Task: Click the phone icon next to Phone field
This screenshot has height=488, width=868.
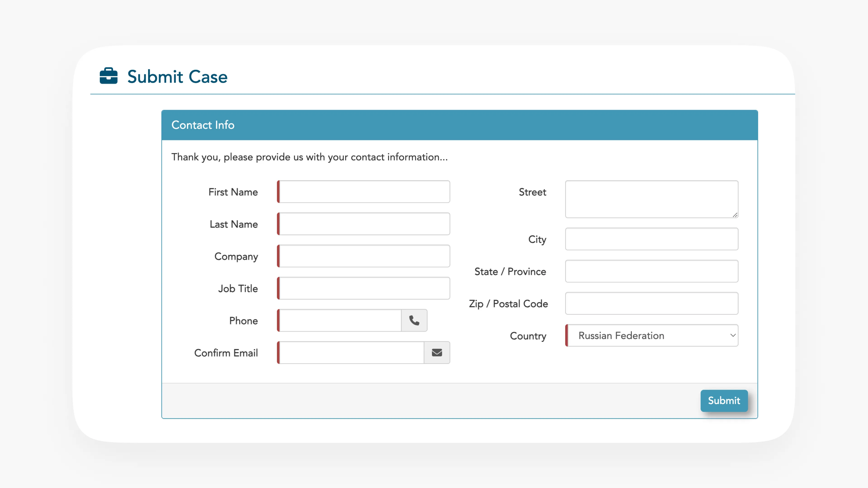Action: point(414,320)
